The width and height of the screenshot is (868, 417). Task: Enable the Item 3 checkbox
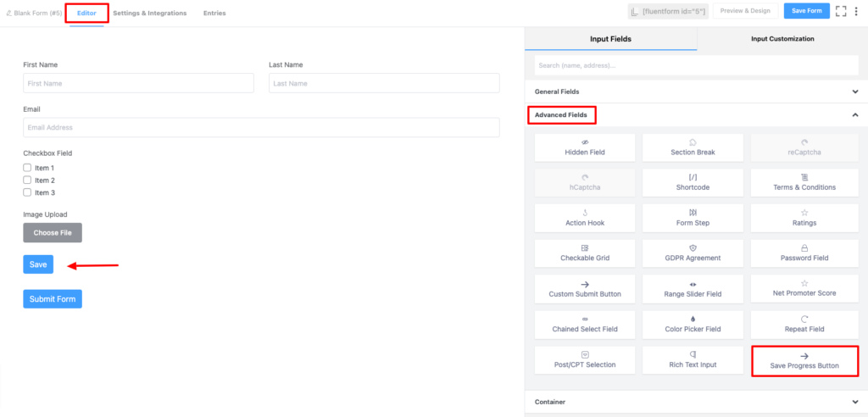(27, 192)
